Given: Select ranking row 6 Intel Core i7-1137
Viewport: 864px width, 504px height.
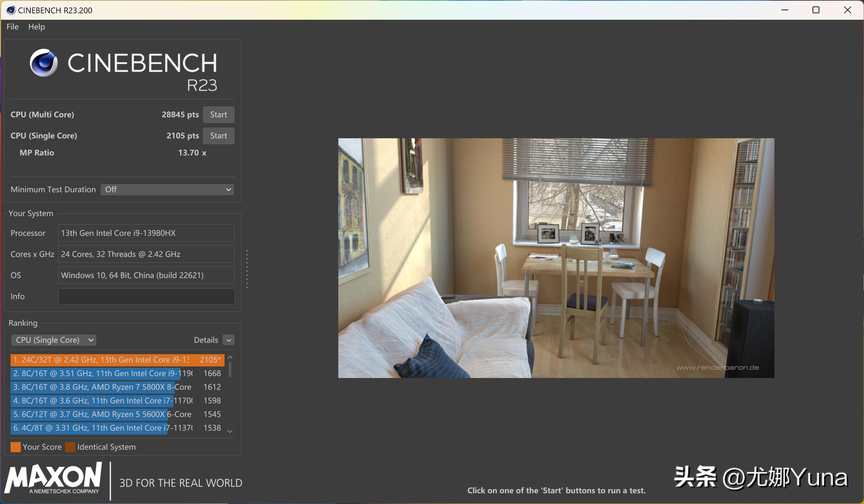Looking at the screenshot, I should [117, 428].
